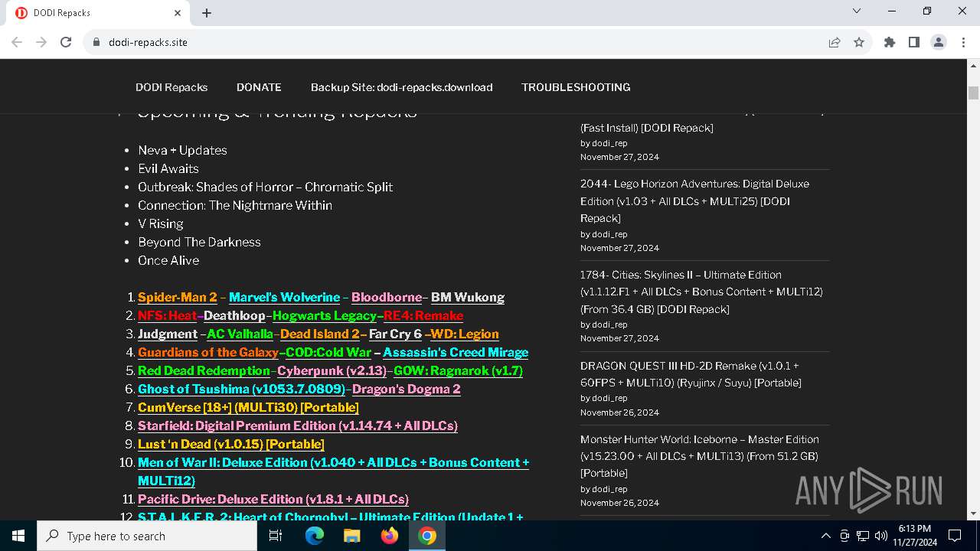Open the Judgment link
The height and width of the screenshot is (551, 980).
coord(168,334)
